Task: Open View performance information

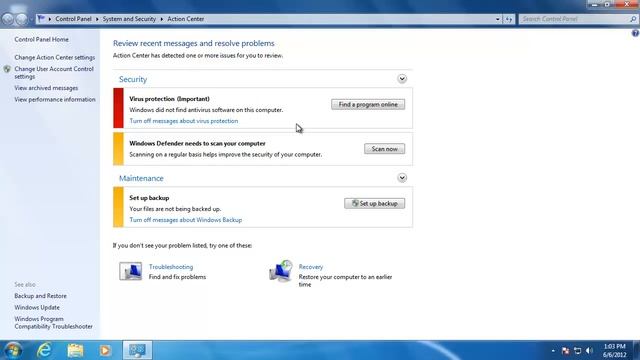Action: point(55,99)
